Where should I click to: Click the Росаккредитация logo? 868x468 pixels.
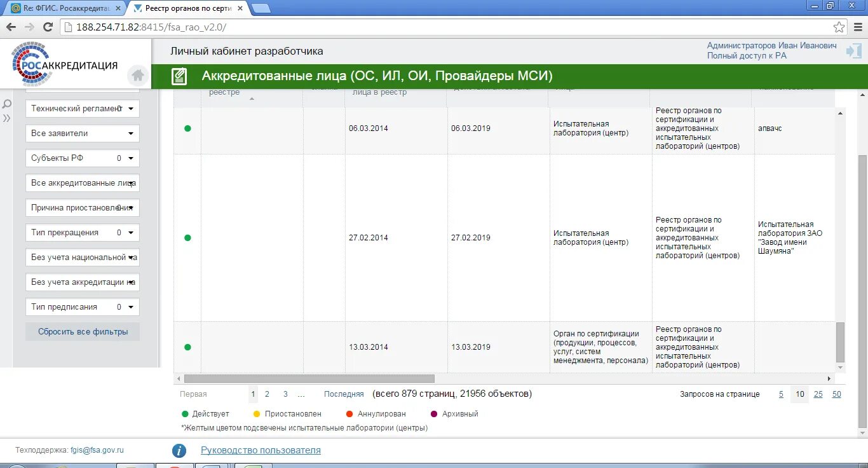point(64,64)
